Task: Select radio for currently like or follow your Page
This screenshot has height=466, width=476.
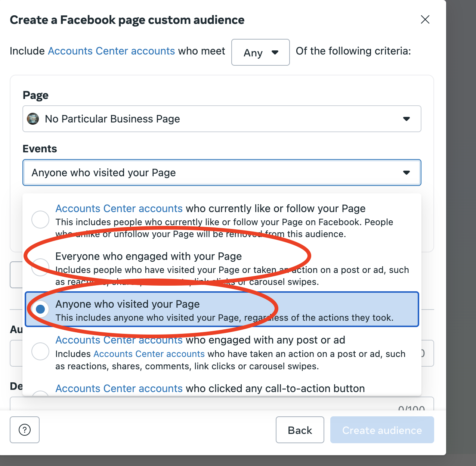Action: pos(40,220)
